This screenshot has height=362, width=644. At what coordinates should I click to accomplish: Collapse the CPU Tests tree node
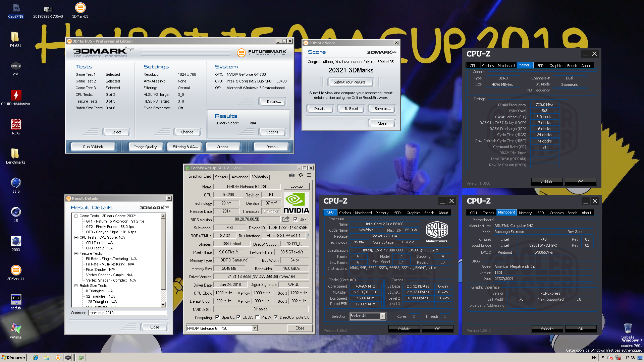[x=76, y=238]
